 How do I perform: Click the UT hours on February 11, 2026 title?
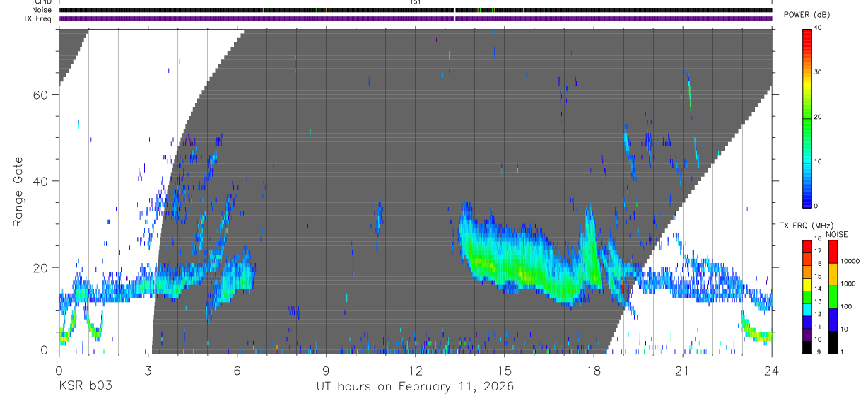415,386
